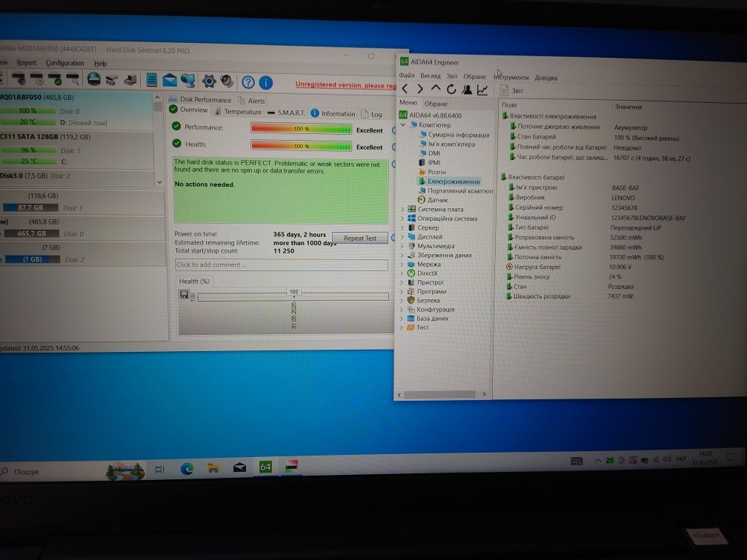Click the disk with magnifier toolbar icon
This screenshot has width=747, height=560.
pyautogui.click(x=73, y=79)
